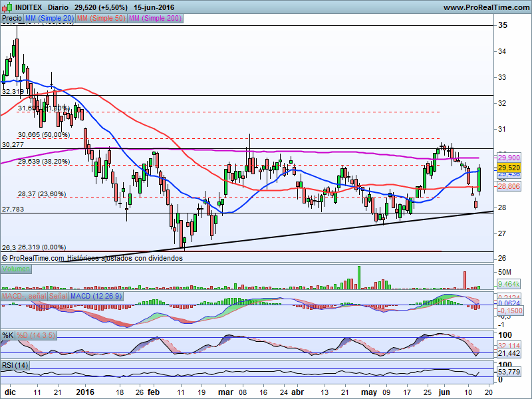Select the 'MACD-, señal' histogram label

24,296
